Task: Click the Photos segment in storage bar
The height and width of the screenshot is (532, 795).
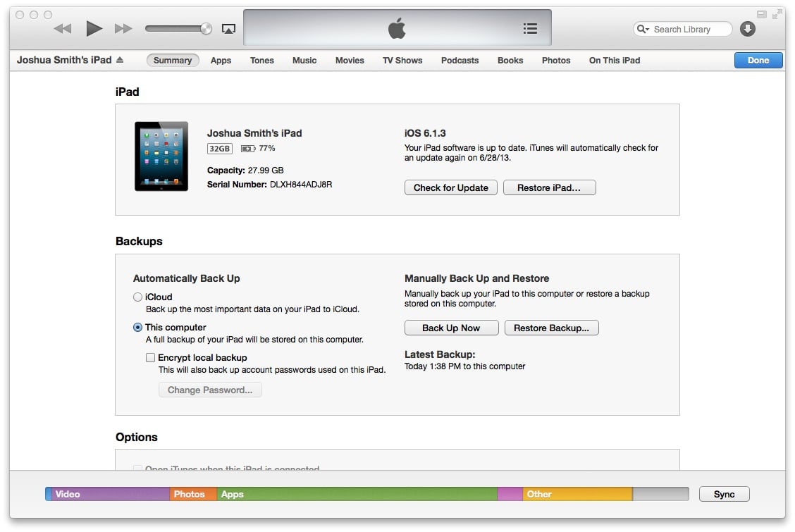Action: (x=193, y=494)
